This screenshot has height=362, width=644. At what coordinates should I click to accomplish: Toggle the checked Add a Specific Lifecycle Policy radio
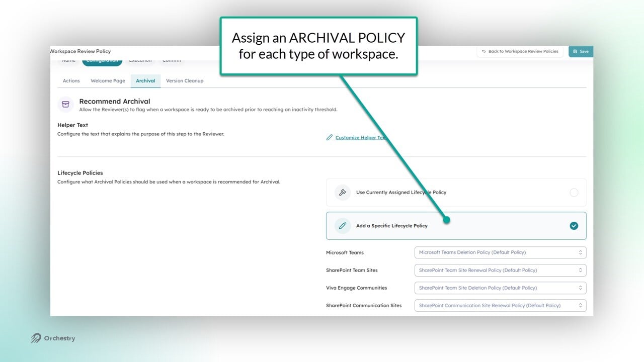(x=574, y=226)
